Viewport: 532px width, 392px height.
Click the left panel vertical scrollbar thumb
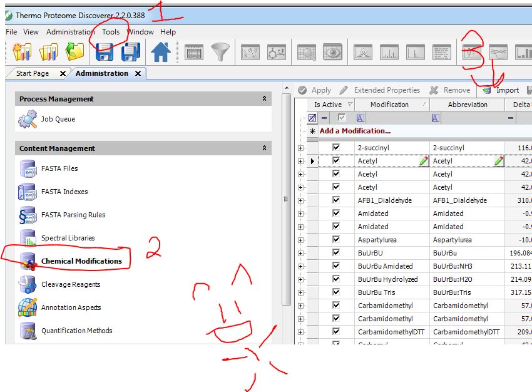click(286, 200)
